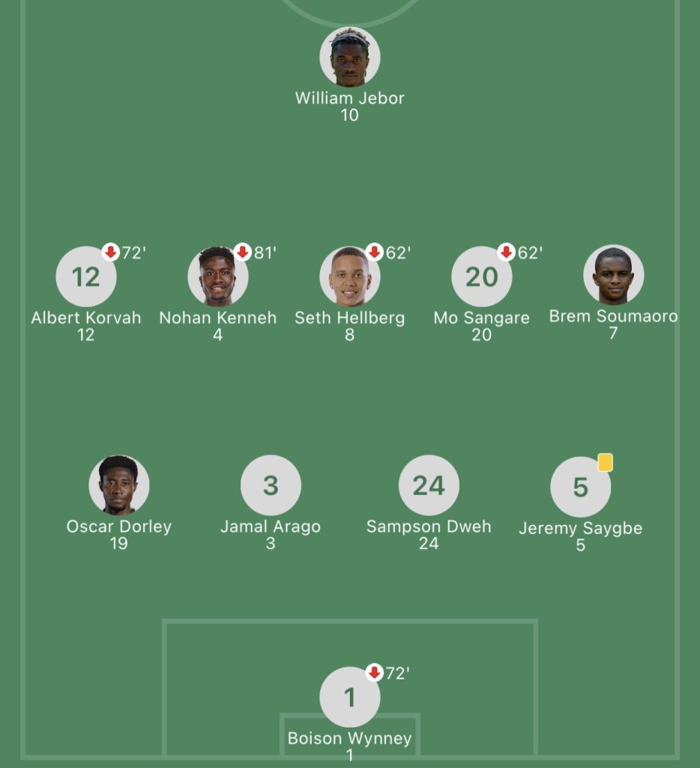The width and height of the screenshot is (700, 768).
Task: Open the Oscar Dorley name label
Action: tap(119, 526)
